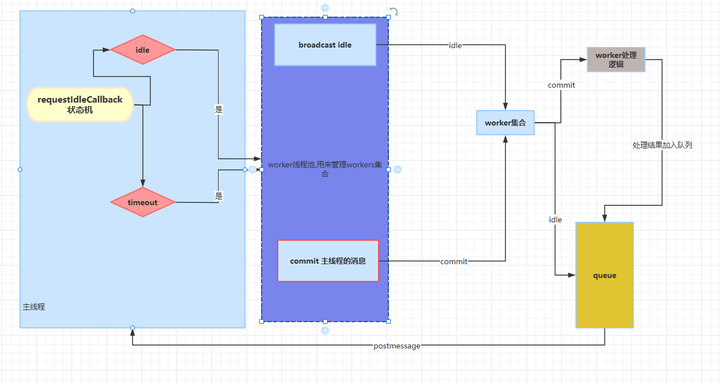Click the worker线程池 description text
This screenshot has height=384, width=720.
[x=325, y=169]
